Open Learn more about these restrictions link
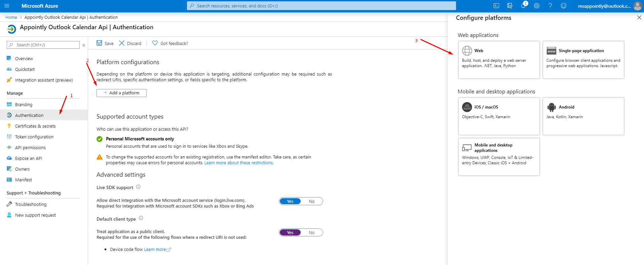Image resolution: width=644 pixels, height=265 pixels. tap(239, 163)
